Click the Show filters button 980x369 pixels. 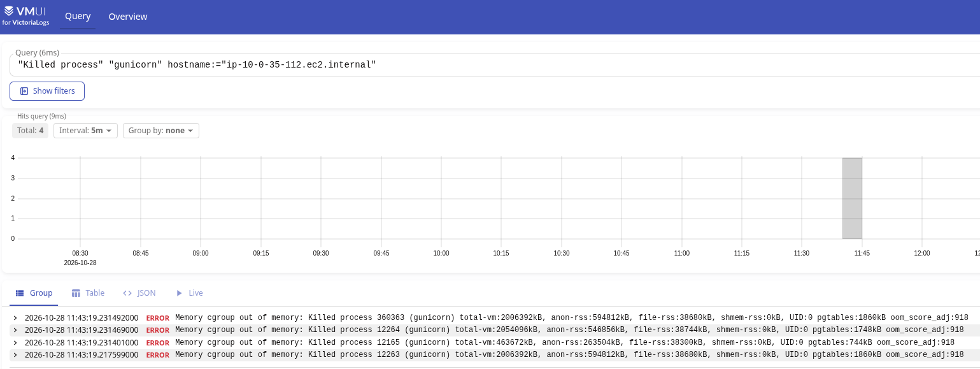[x=47, y=91]
